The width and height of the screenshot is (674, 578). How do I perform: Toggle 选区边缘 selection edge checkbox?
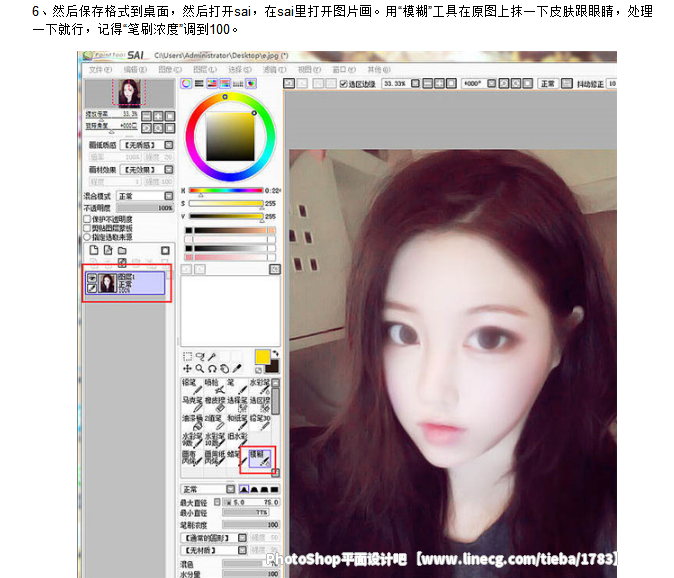coord(343,84)
